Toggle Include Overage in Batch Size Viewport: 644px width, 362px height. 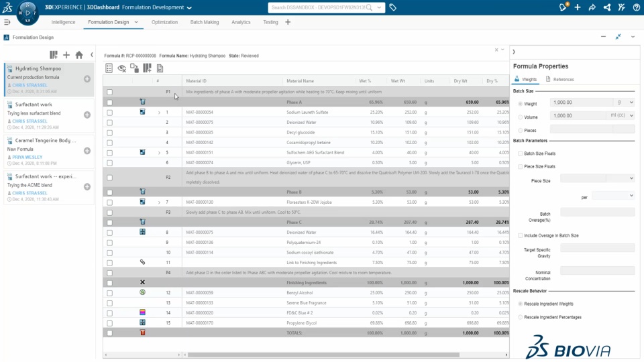tap(521, 235)
